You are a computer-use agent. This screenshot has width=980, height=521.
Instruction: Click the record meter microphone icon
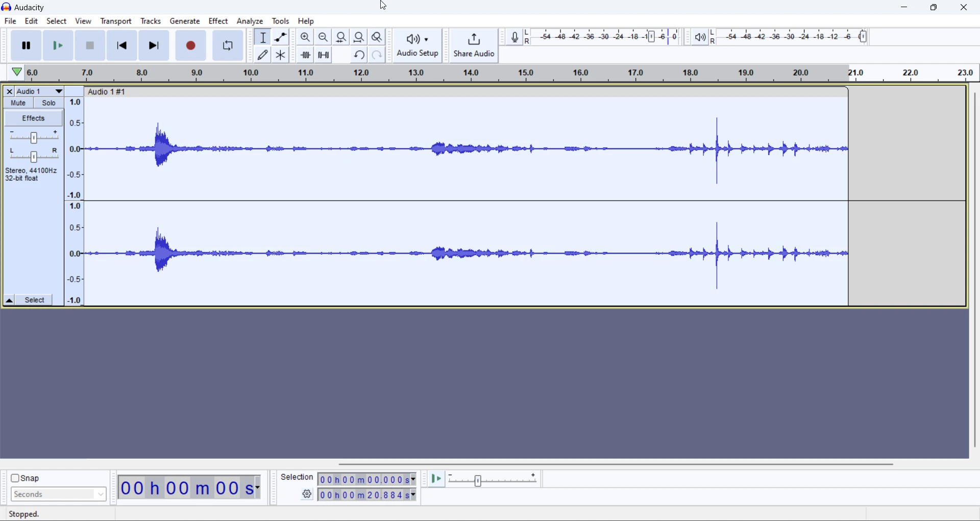tap(515, 37)
